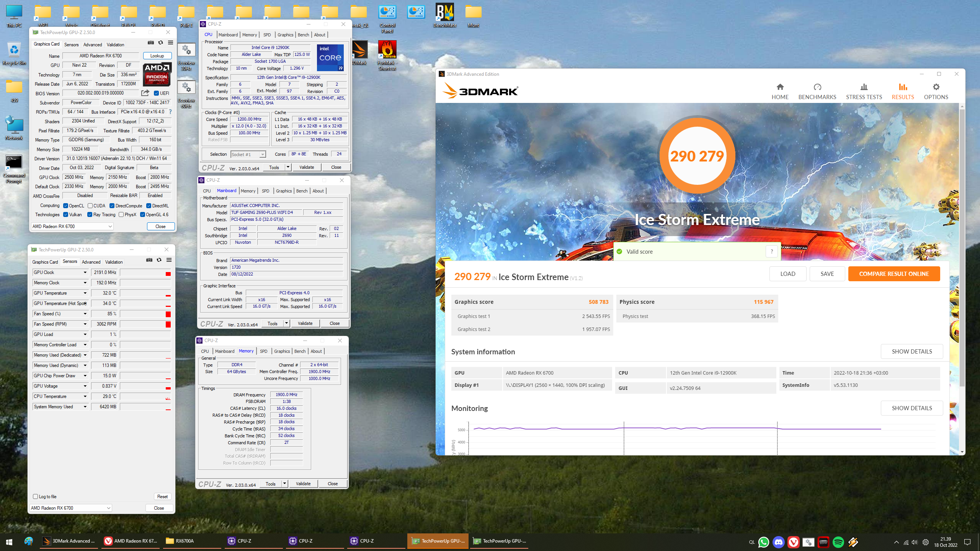Click Reset button in GPU-Z Sensors

click(x=162, y=497)
